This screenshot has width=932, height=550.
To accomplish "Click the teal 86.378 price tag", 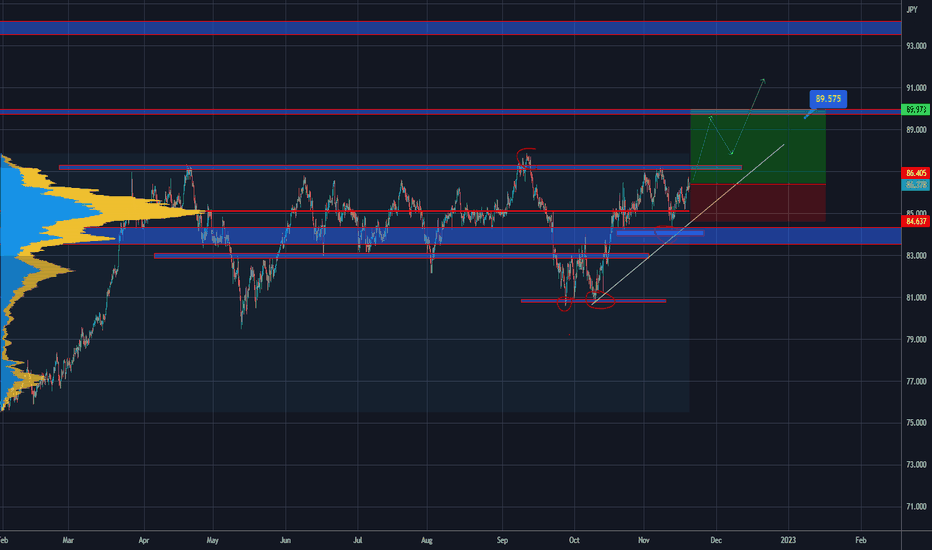I will point(916,184).
